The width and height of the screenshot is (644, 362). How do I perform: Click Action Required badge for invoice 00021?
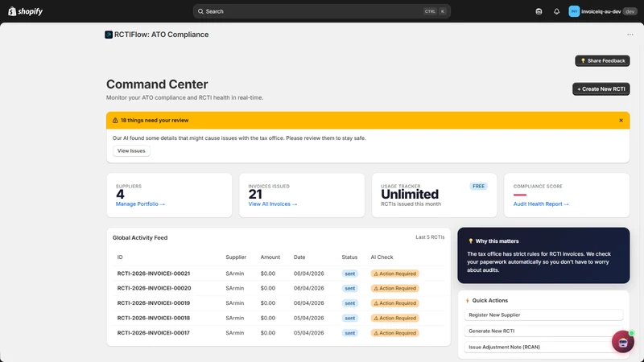tap(394, 274)
